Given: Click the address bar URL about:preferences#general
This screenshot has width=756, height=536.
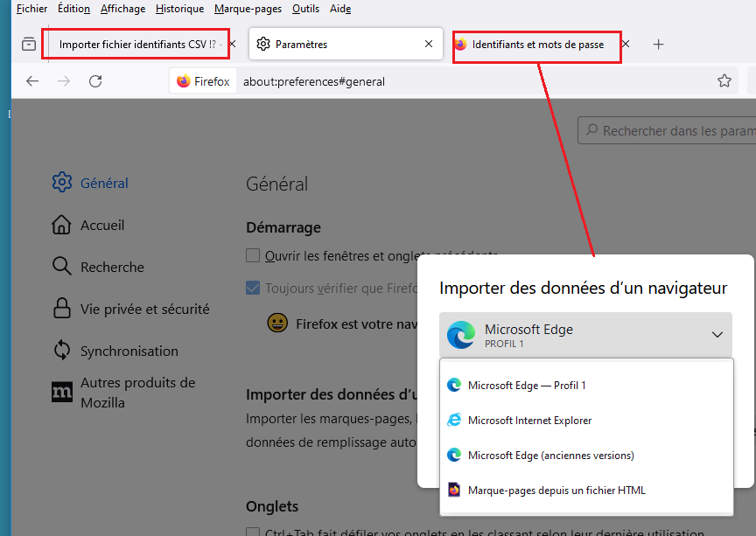Looking at the screenshot, I should point(314,81).
